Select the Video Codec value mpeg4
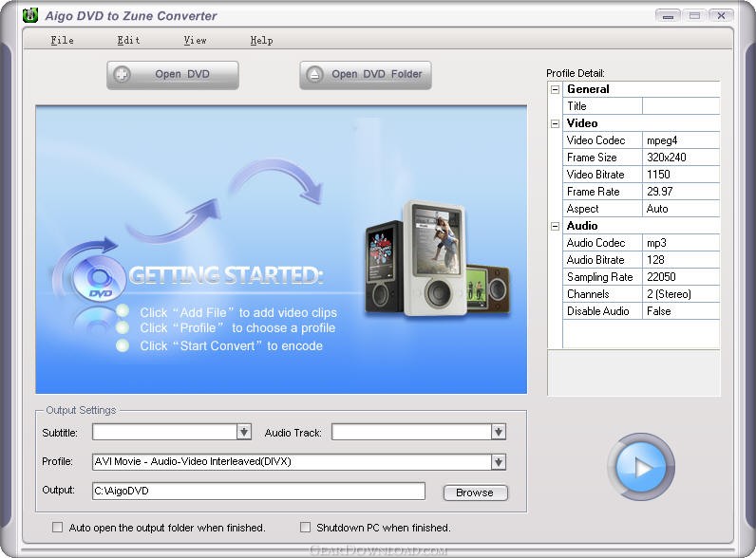This screenshot has width=756, height=558. pos(681,140)
